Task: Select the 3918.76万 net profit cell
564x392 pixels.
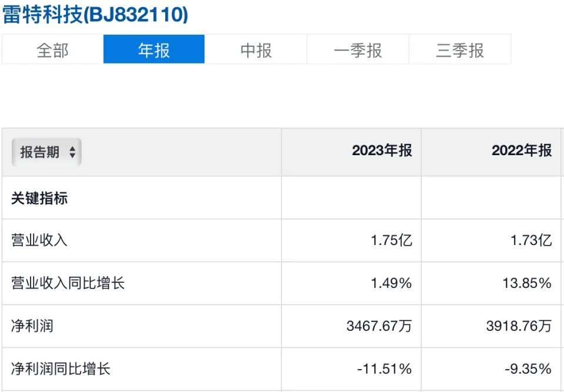Action: point(519,326)
